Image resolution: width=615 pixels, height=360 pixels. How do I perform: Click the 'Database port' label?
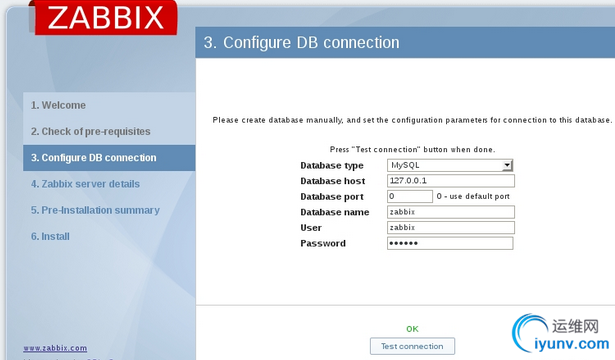[x=332, y=196]
